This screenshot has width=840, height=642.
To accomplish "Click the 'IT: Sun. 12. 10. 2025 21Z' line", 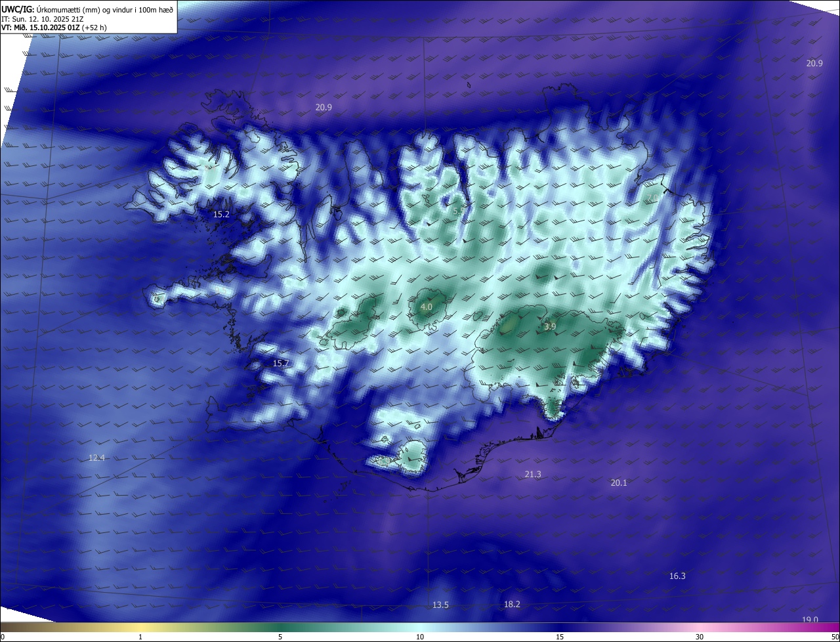I will [43, 19].
